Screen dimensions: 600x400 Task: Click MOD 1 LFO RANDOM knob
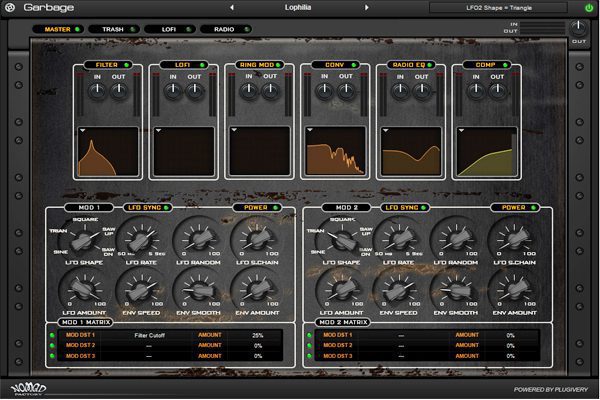click(x=199, y=240)
